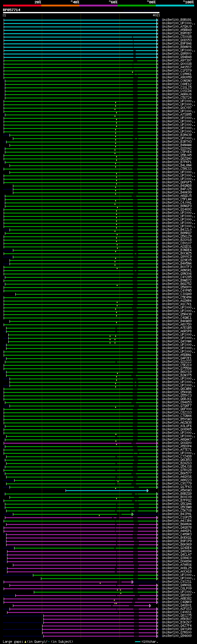Screen dimensions: 197x644
Task: Click label UniRef100_A9UVM9
Action: pos(177,78)
